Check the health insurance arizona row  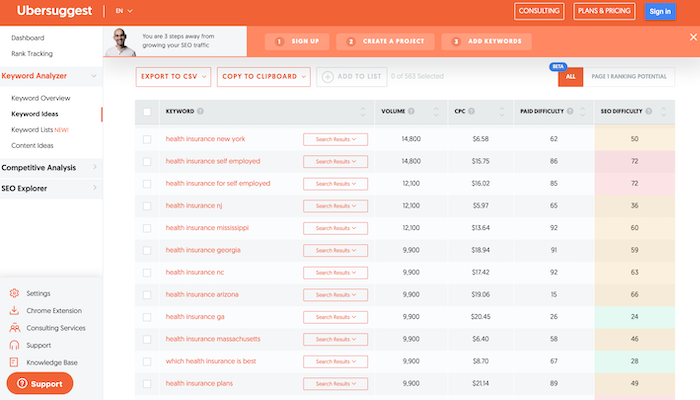tap(147, 295)
